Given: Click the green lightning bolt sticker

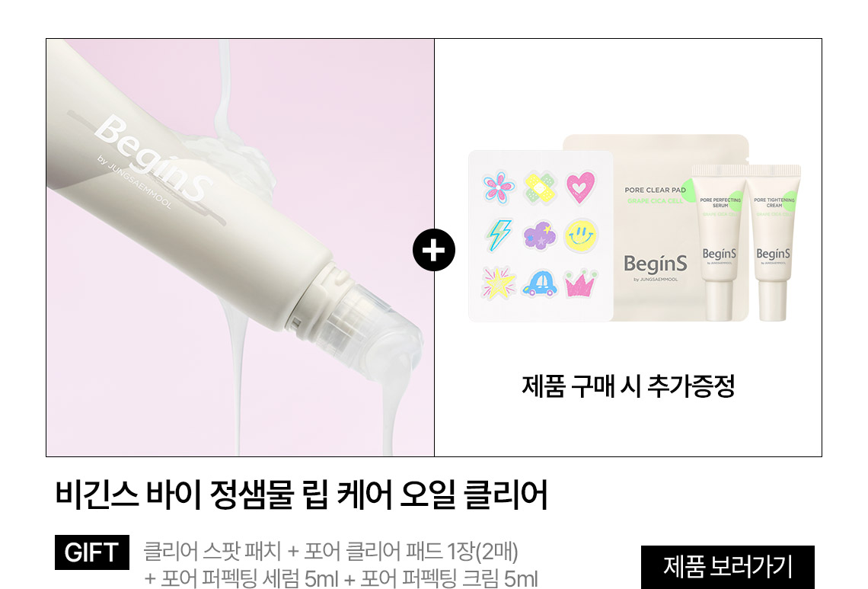Looking at the screenshot, I should 499,235.
